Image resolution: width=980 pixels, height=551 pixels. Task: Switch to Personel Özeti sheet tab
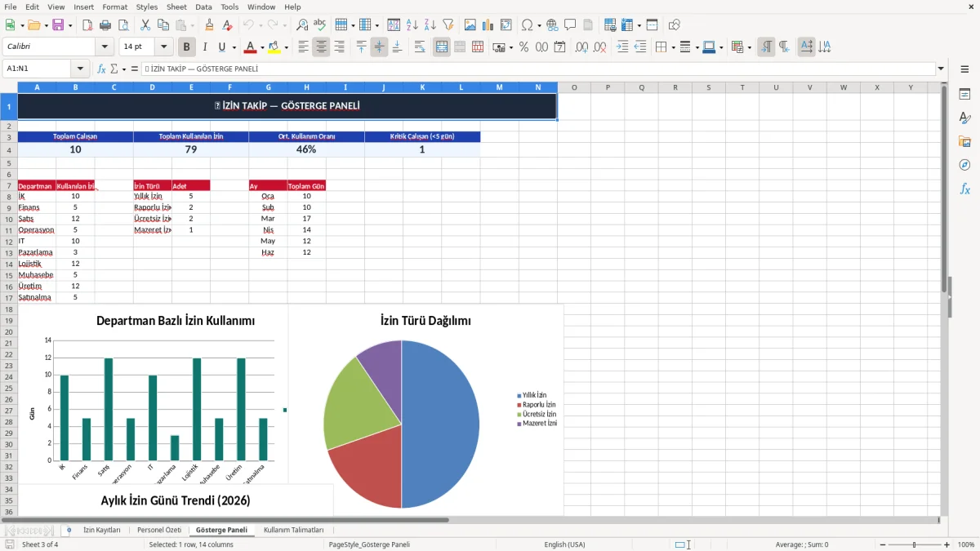[159, 530]
